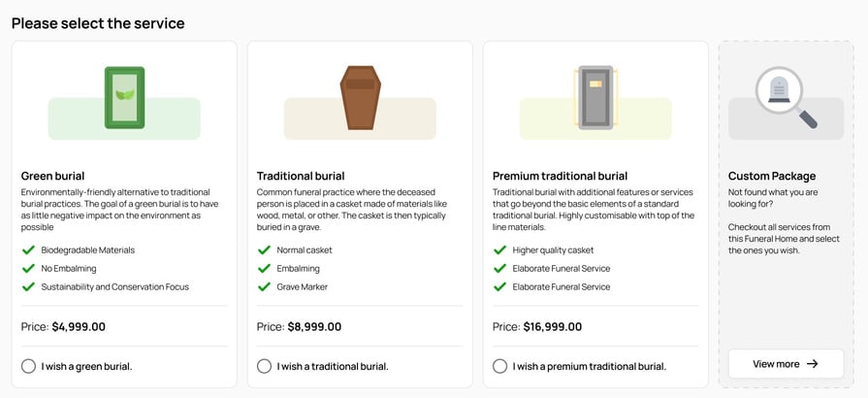The image size is (868, 398).
Task: Click the $16,999.00 premium price
Action: click(x=553, y=327)
